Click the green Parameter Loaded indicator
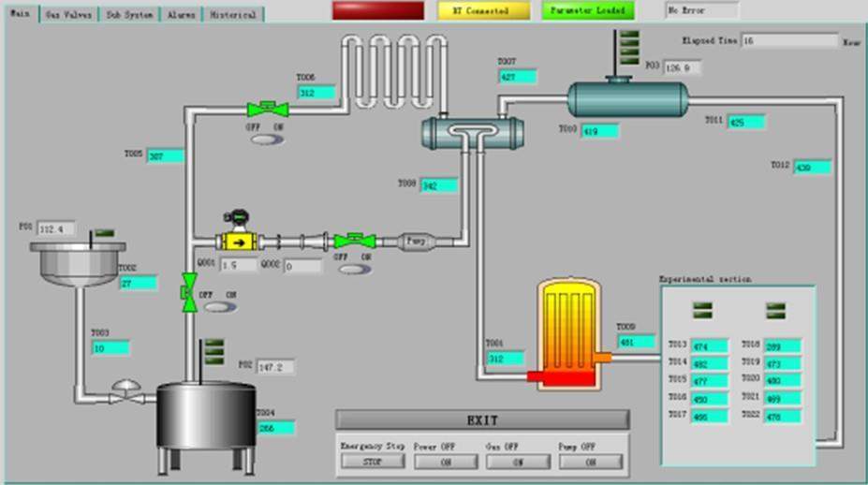 coord(588,10)
